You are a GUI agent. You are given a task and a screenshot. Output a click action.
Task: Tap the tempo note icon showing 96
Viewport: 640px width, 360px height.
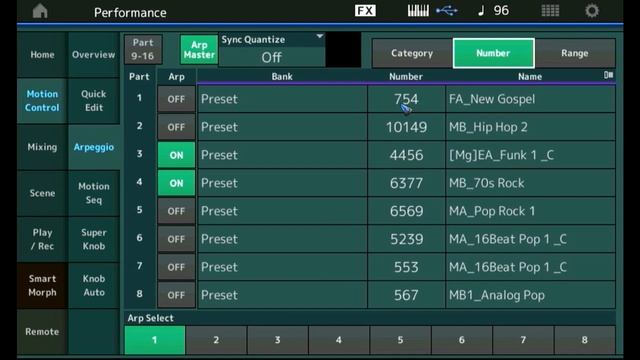tap(493, 11)
